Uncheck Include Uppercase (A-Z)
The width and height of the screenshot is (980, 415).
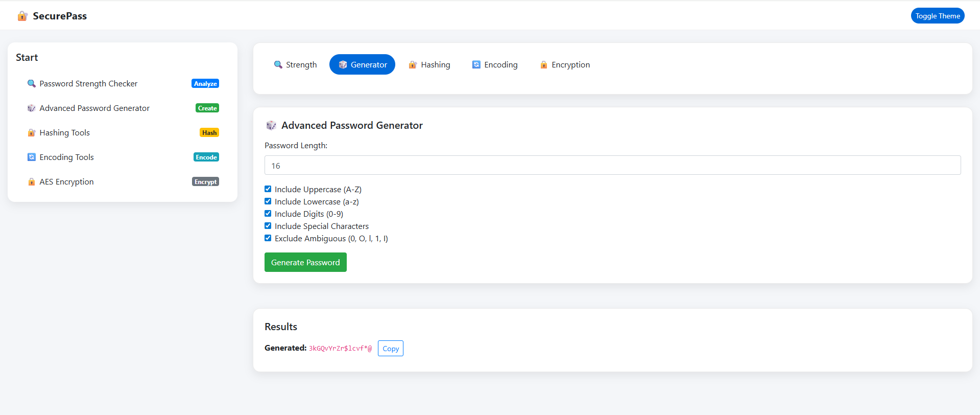click(268, 189)
